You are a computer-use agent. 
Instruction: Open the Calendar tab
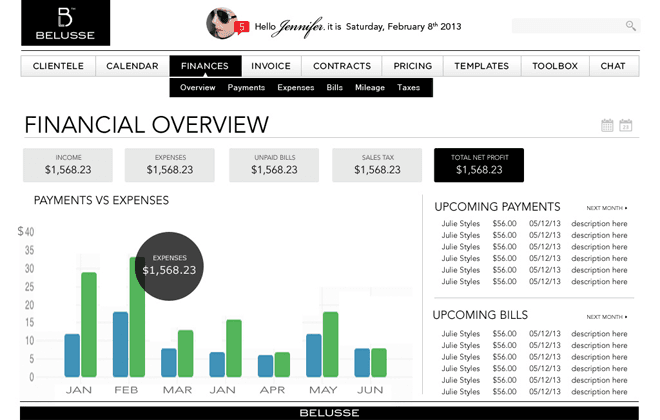click(132, 66)
